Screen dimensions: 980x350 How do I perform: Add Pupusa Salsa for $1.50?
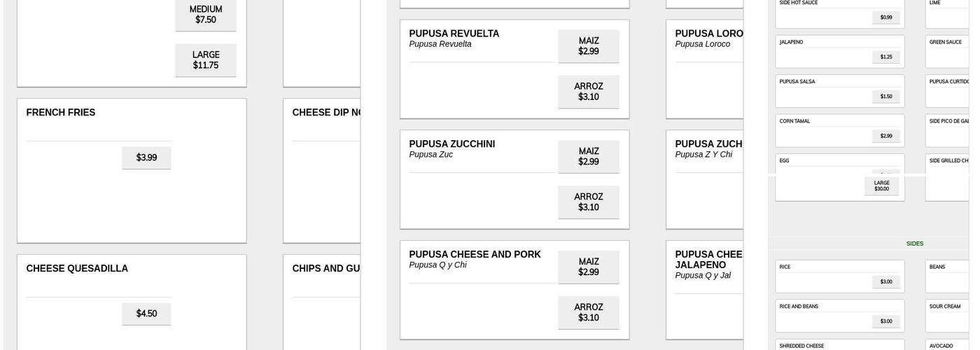(885, 97)
